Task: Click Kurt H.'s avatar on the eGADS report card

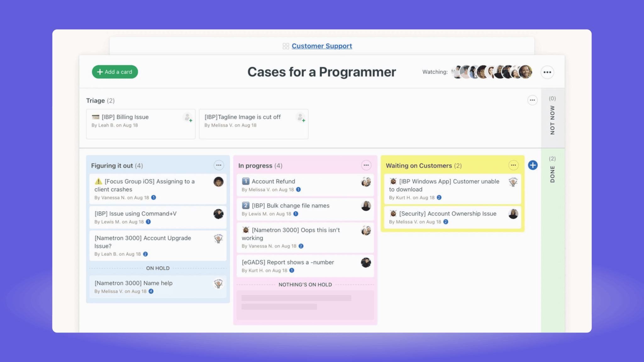Action: (x=366, y=262)
